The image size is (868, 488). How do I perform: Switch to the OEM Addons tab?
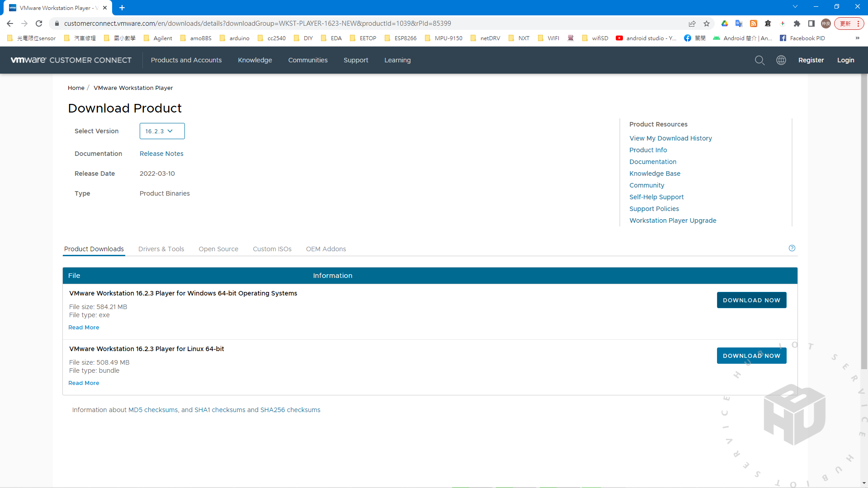(x=326, y=249)
